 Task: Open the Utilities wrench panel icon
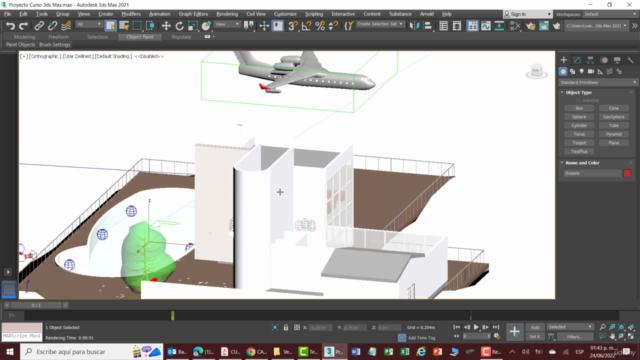[631, 60]
